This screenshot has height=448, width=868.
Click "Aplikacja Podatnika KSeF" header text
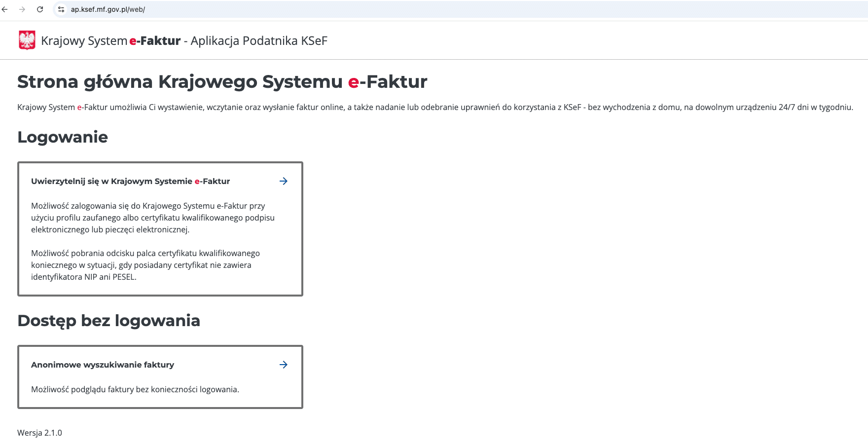tap(259, 41)
